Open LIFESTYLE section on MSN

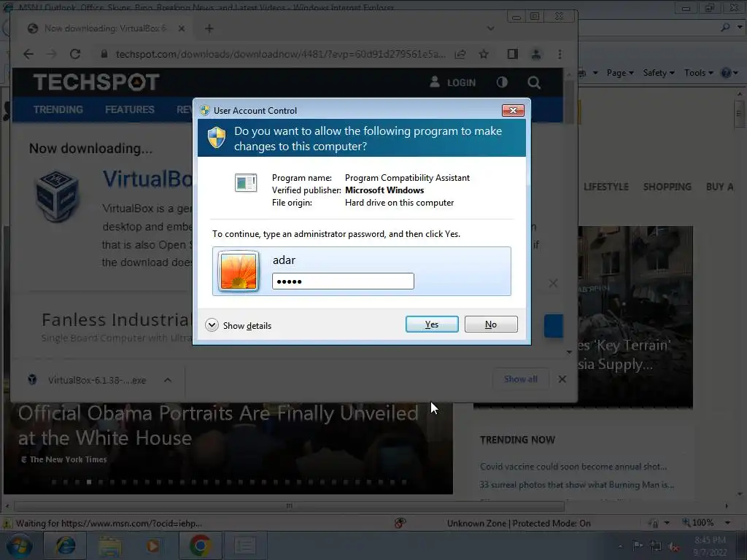pos(606,187)
